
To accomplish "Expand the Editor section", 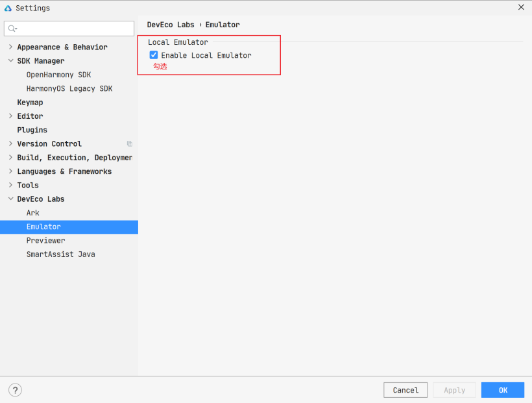I will click(10, 116).
